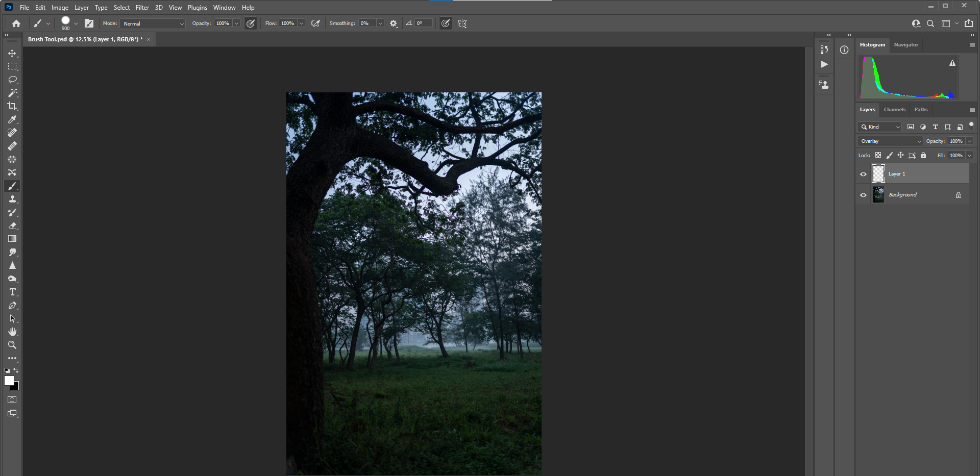Select the Horizontal Type tool
This screenshot has height=476, width=980.
(12, 292)
